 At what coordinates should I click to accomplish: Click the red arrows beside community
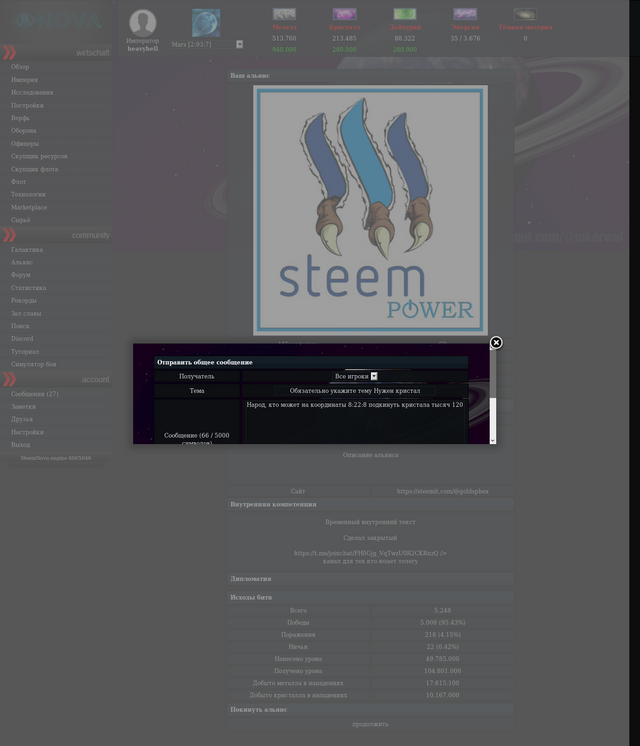pyautogui.click(x=10, y=235)
